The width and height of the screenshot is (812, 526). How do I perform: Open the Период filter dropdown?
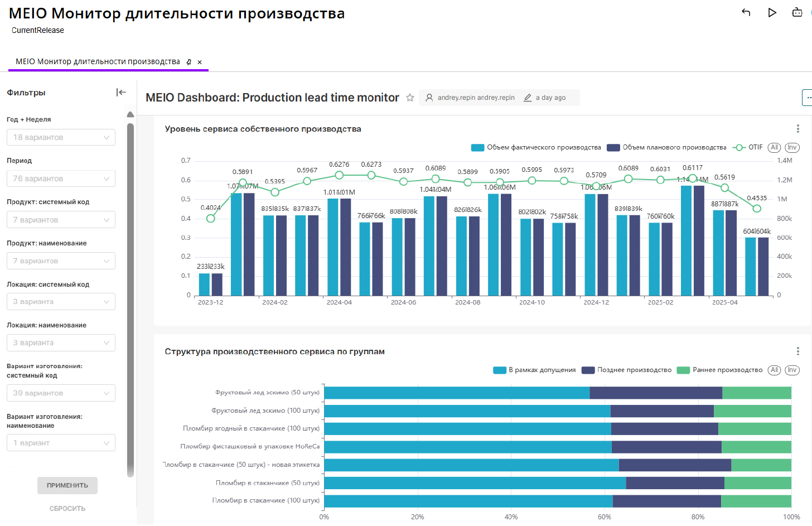click(x=61, y=178)
